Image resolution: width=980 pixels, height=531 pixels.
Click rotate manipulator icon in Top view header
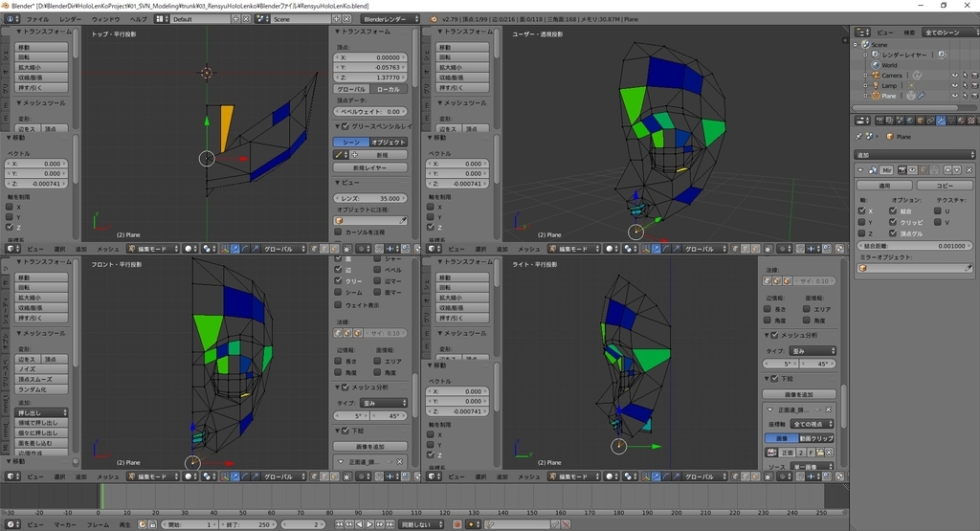pos(245,249)
